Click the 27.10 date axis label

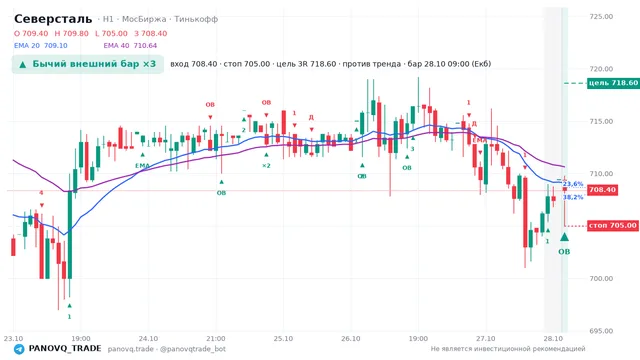click(486, 339)
